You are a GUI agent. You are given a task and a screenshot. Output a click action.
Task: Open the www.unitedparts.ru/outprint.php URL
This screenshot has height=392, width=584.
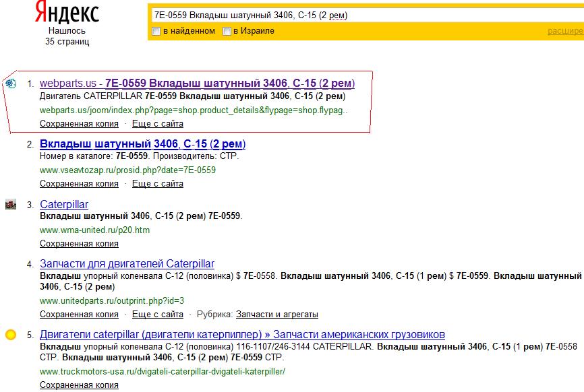point(112,300)
